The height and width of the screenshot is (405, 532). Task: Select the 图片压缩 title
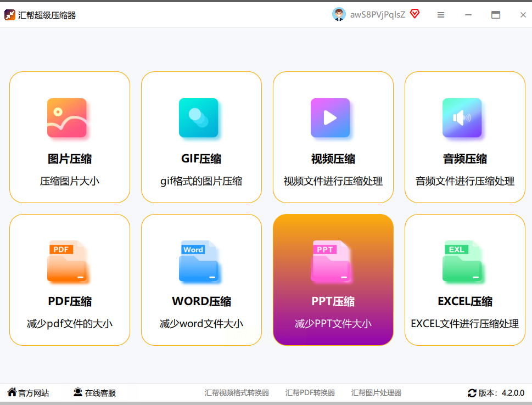[x=70, y=159]
